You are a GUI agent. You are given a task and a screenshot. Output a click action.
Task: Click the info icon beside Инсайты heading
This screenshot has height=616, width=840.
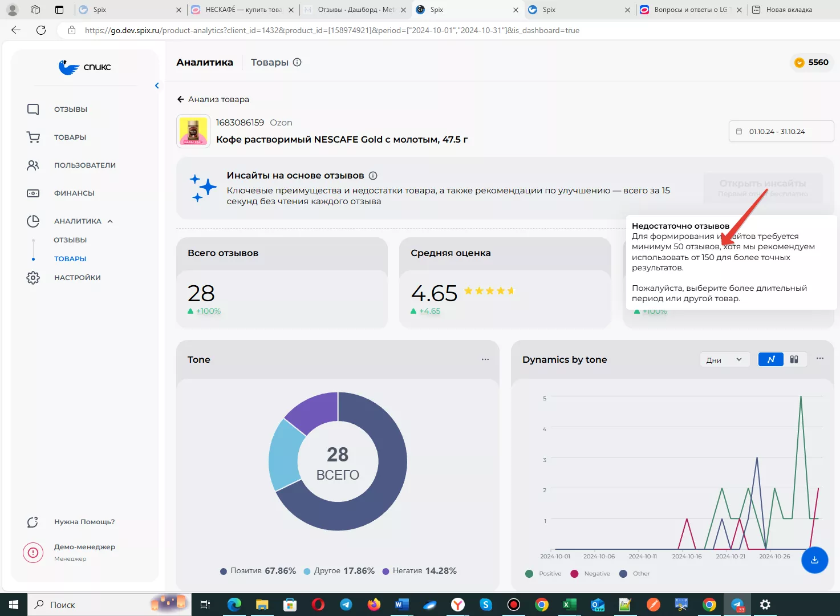coord(373,176)
